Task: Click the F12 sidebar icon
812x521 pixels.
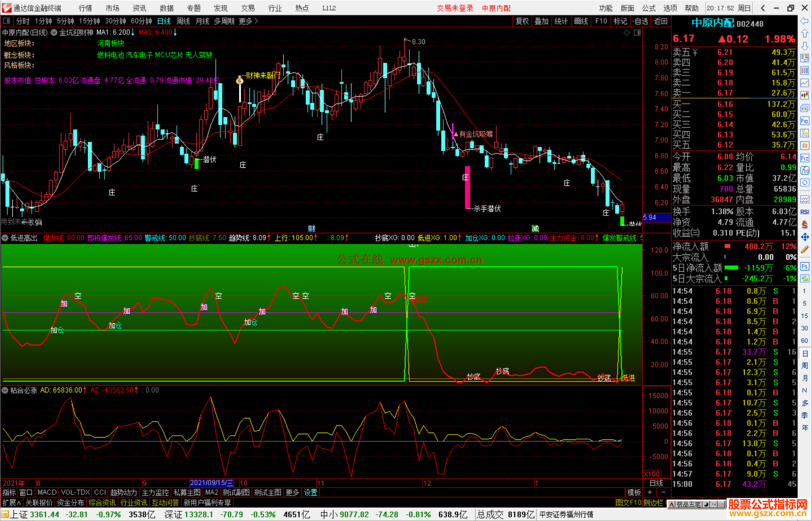Action: click(804, 158)
